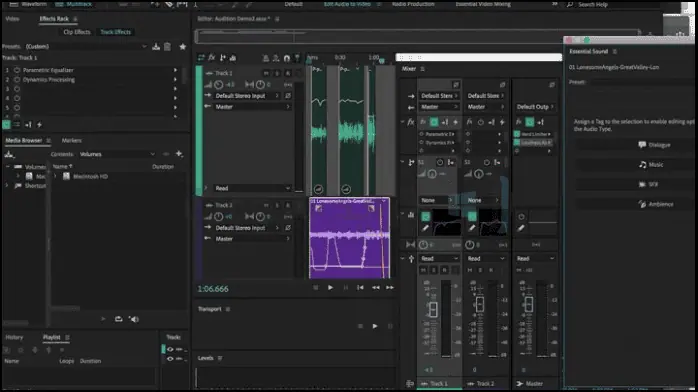Toggle power for Parametric Equalizer effect

(17, 70)
